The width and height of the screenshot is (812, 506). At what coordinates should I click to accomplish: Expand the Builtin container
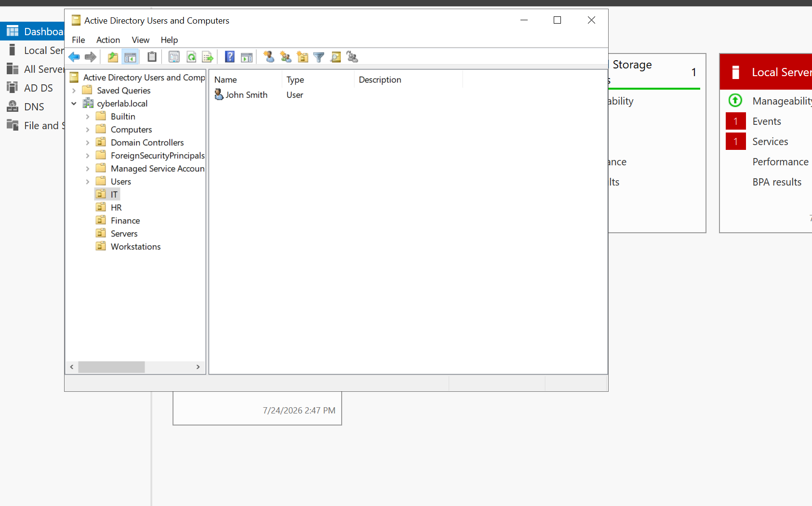(x=87, y=117)
